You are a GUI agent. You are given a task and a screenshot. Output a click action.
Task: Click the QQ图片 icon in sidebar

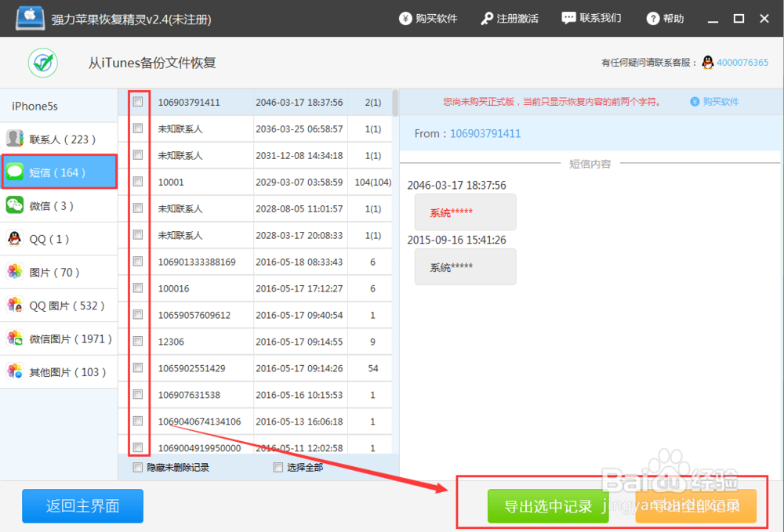click(14, 305)
